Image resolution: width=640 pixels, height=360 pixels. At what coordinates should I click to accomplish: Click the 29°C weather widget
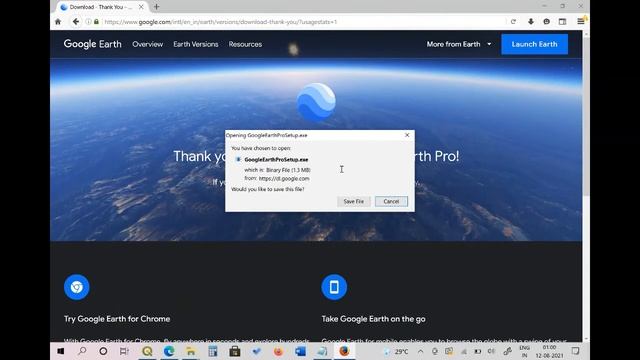[x=396, y=351]
